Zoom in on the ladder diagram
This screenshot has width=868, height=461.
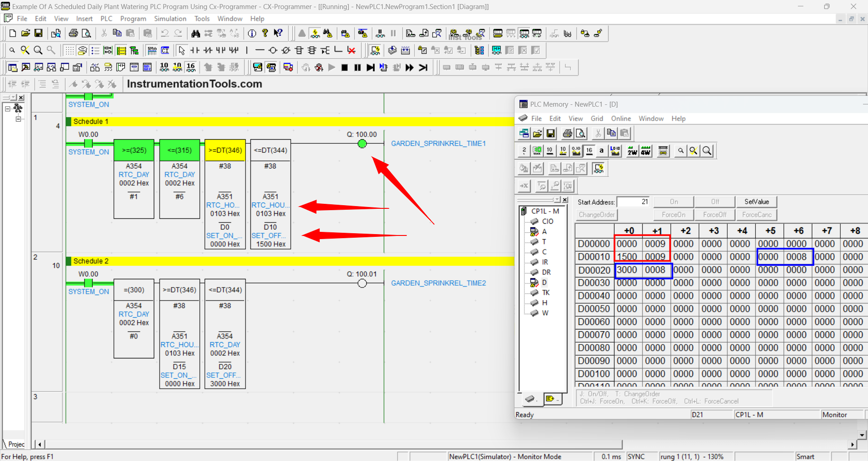click(38, 50)
